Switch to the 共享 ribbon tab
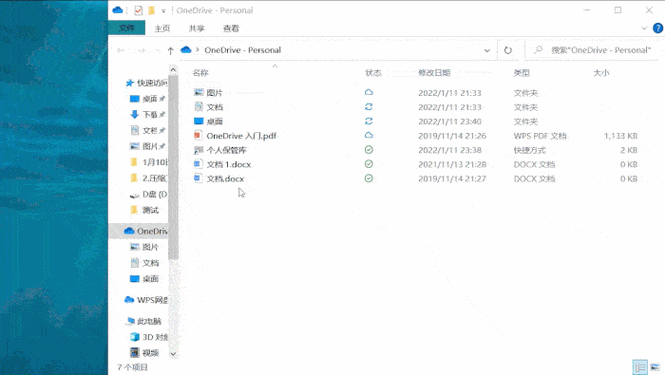This screenshot has width=665, height=375. pyautogui.click(x=196, y=28)
